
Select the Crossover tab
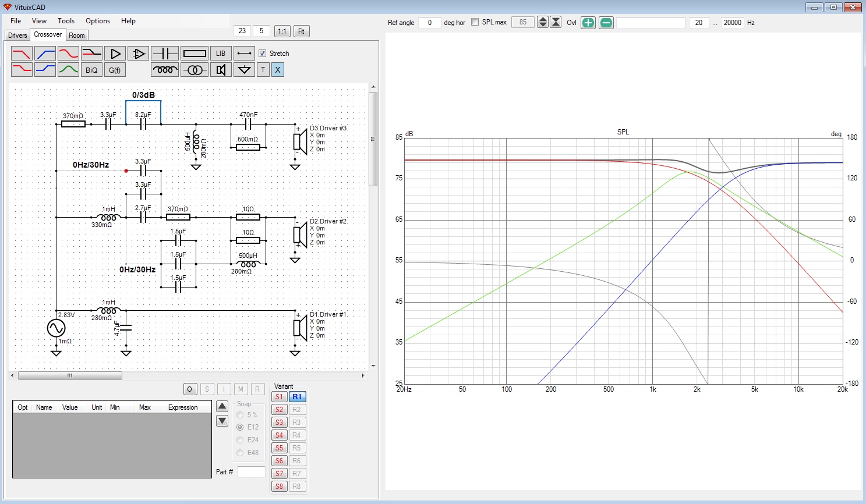point(48,35)
